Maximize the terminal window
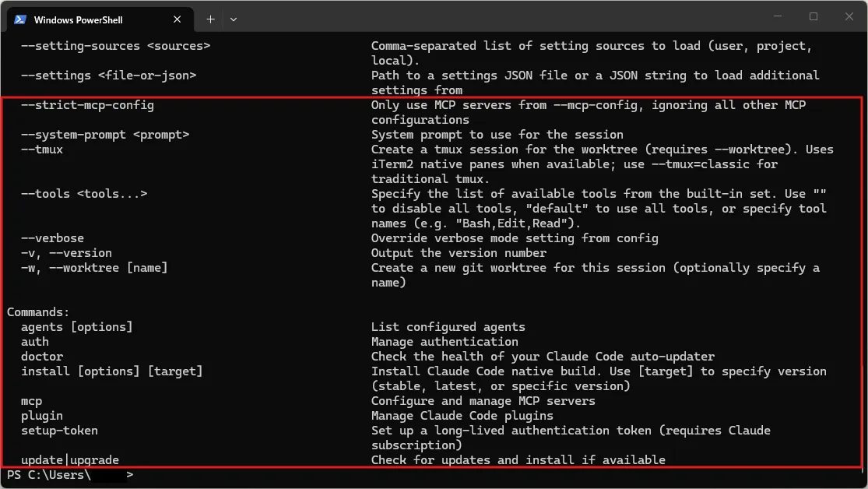 pos(814,16)
